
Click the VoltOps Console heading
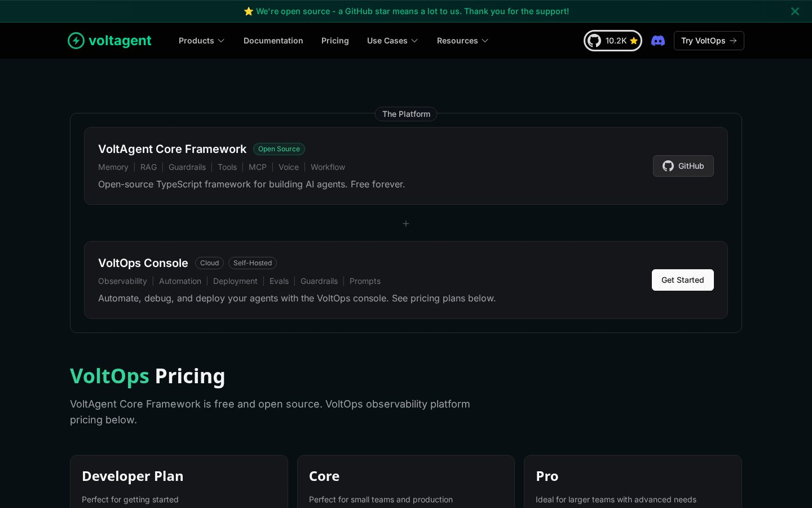point(143,263)
